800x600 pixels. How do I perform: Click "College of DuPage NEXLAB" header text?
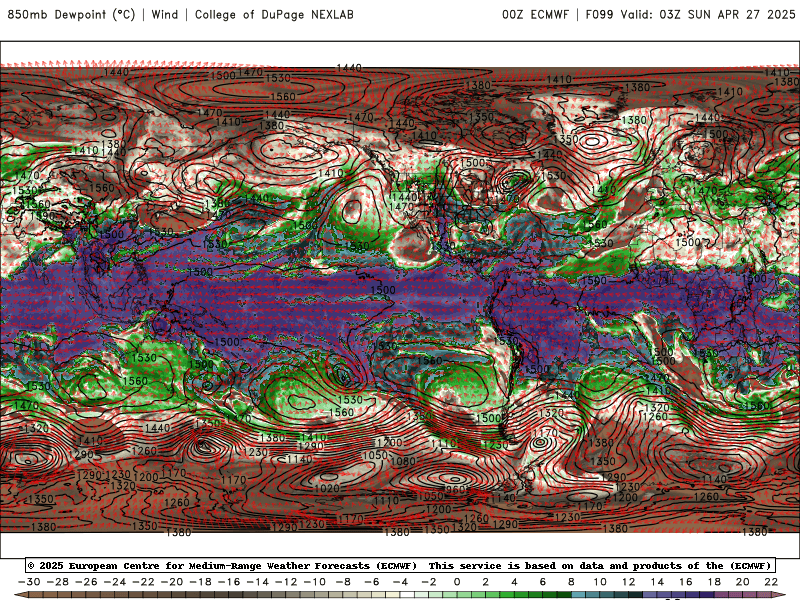point(274,14)
